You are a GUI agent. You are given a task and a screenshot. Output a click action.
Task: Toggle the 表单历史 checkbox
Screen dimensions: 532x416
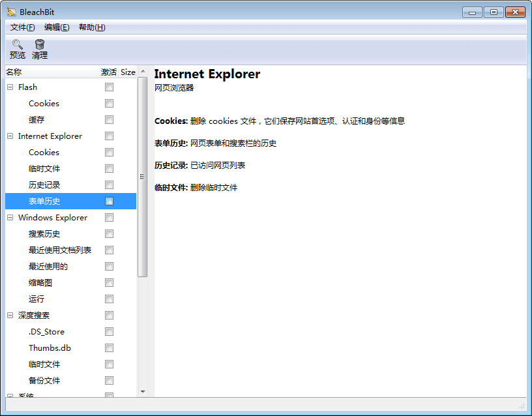[110, 201]
